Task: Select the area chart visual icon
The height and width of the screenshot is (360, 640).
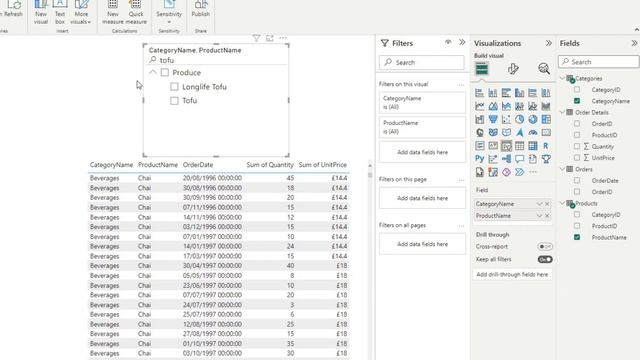Action: click(x=493, y=106)
